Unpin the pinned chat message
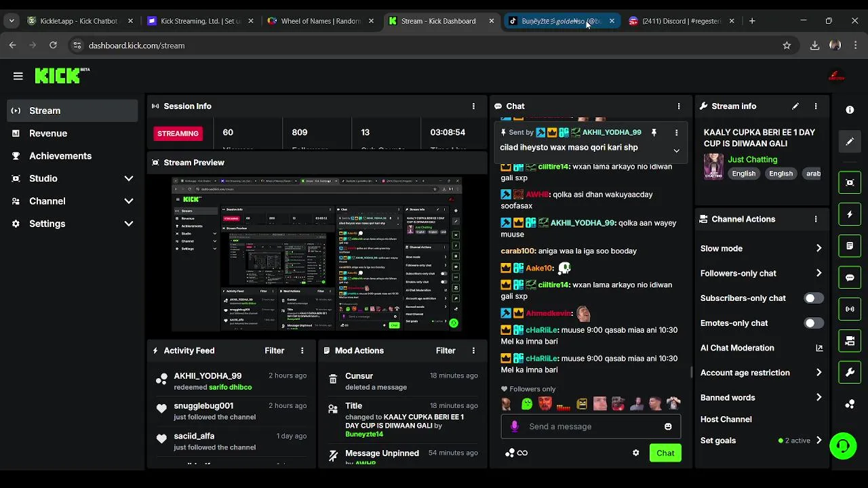Image resolution: width=868 pixels, height=488 pixels. [x=654, y=133]
